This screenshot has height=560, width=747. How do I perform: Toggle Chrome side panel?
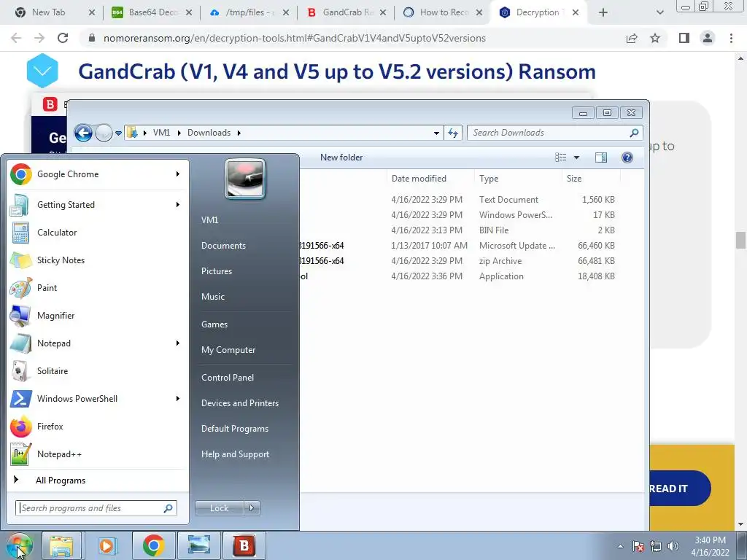click(x=684, y=38)
